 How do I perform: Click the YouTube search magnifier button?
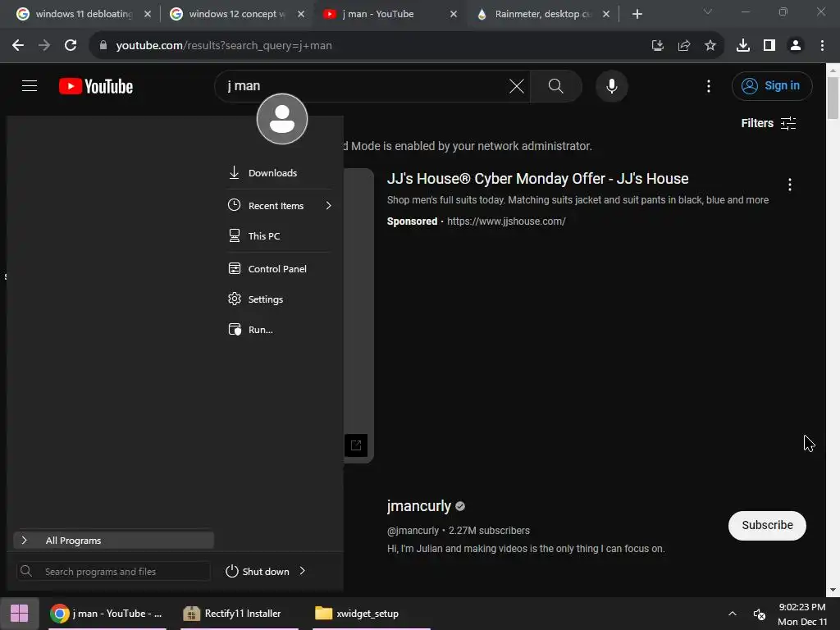pos(555,85)
